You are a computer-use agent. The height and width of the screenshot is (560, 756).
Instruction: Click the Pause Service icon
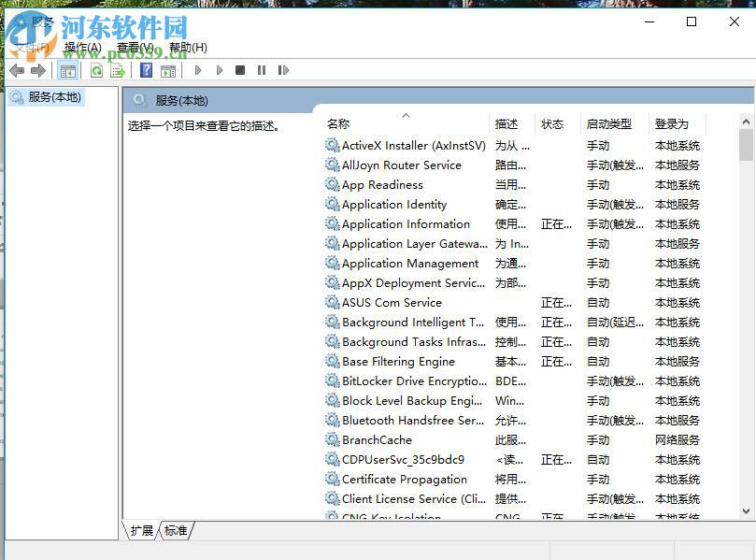pyautogui.click(x=261, y=70)
